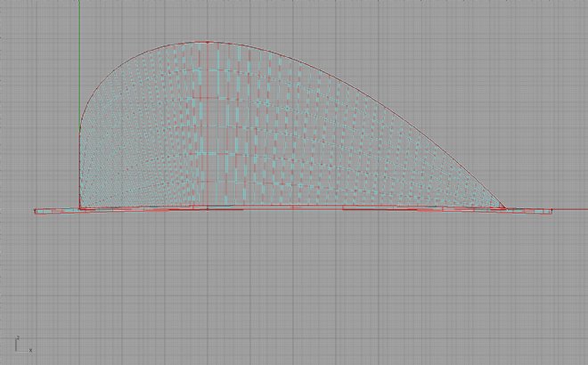Click the mesh surface in the fin's center
Viewport: 588px width, 365px height.
[267, 134]
